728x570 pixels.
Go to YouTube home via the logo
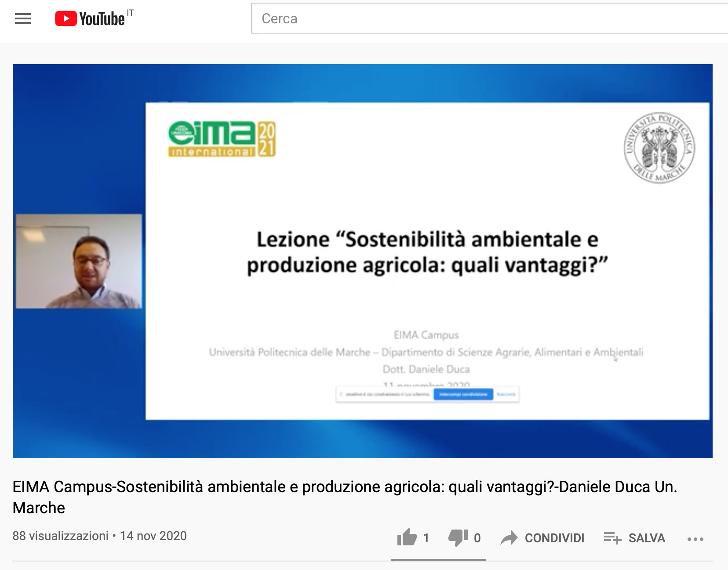click(x=90, y=18)
